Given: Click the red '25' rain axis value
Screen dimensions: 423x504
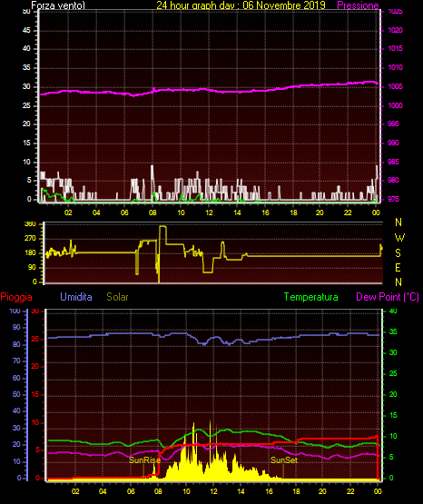Looking at the screenshot, I should (35, 339).
